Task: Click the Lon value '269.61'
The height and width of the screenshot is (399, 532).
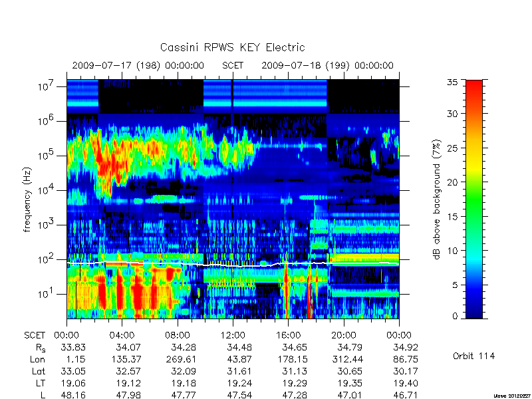Action: 182,359
